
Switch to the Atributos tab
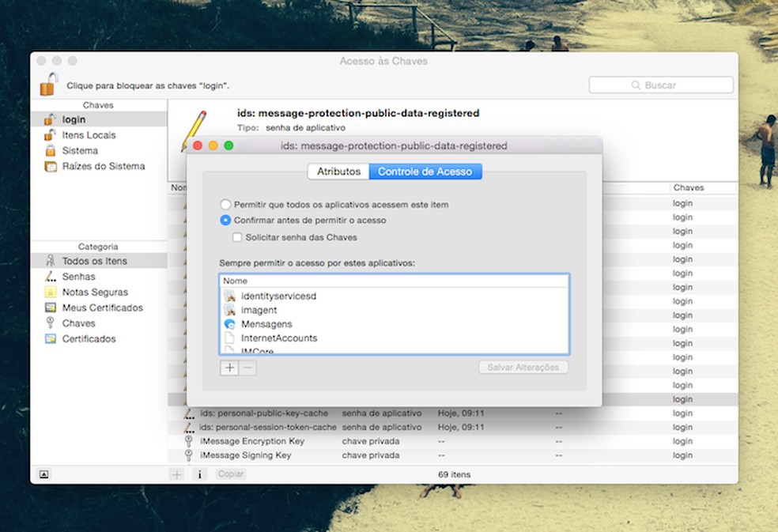338,171
